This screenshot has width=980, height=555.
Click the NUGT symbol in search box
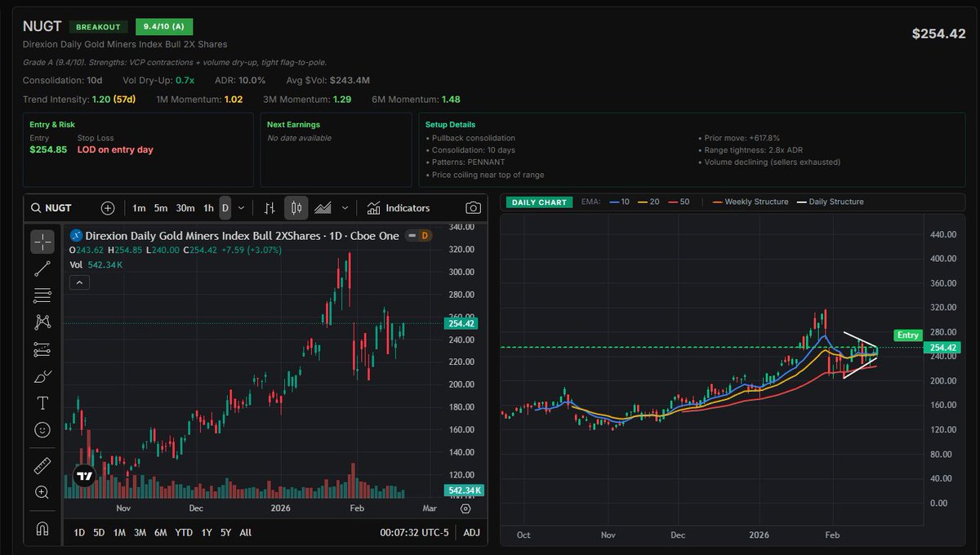coord(60,208)
